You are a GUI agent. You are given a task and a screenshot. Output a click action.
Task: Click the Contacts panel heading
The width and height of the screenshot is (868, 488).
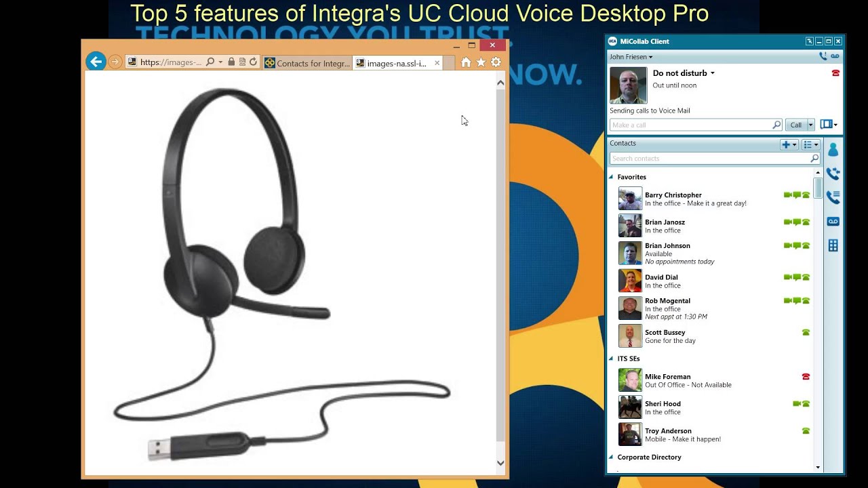(623, 144)
